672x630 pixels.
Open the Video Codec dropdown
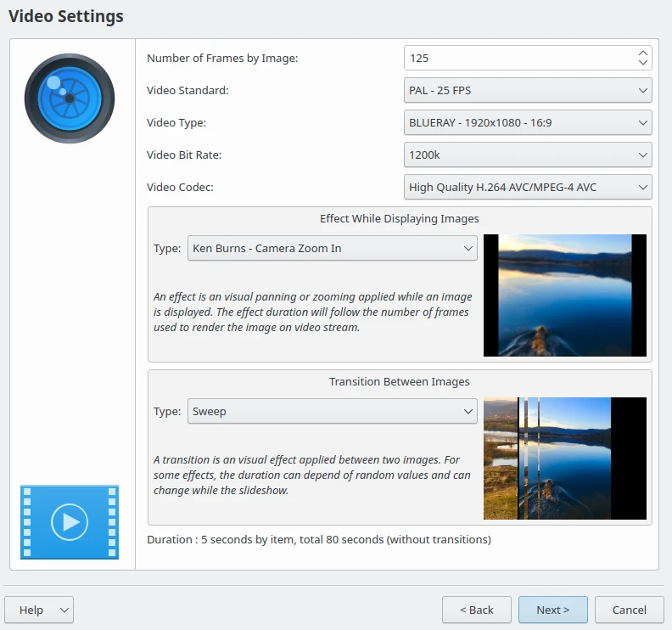click(x=527, y=187)
